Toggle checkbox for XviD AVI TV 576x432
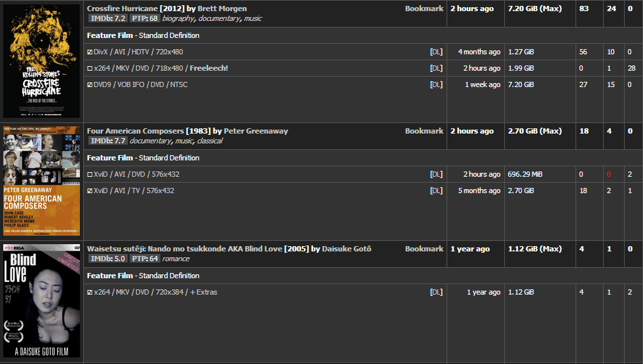643x364 pixels. (x=90, y=191)
